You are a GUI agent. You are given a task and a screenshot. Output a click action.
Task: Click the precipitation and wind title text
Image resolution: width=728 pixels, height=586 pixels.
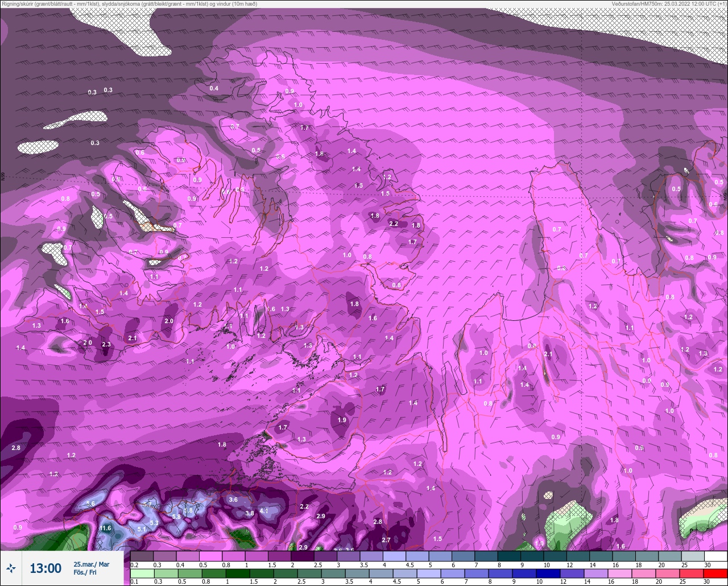129,3
